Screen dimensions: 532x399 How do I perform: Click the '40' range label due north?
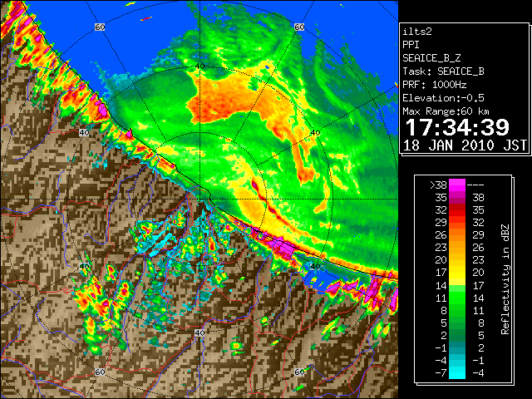tap(199, 66)
